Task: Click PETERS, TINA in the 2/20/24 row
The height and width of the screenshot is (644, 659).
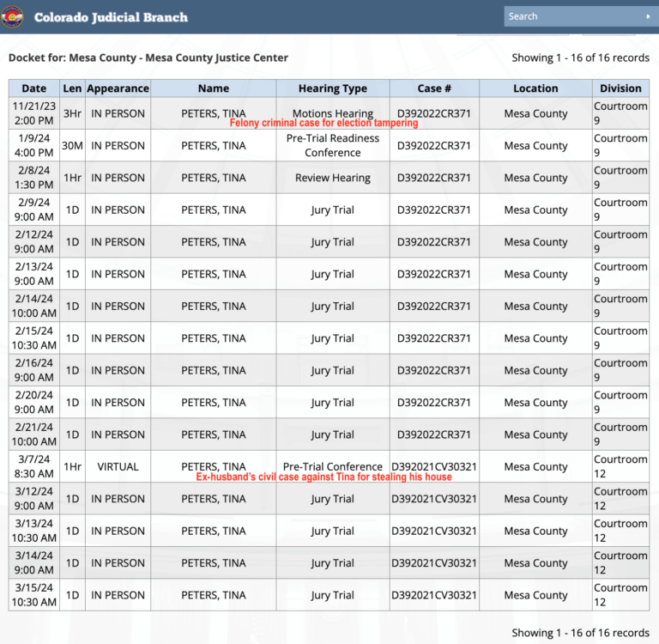Action: pos(214,402)
